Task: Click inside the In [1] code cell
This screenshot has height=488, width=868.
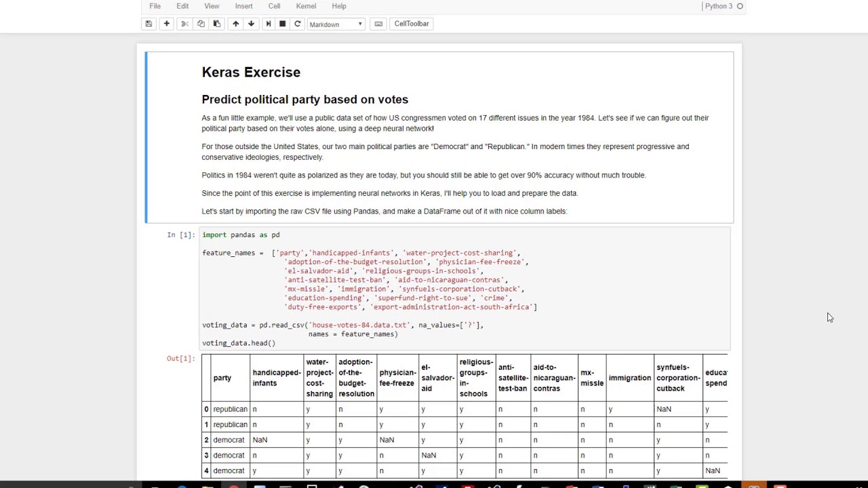Action: tap(465, 289)
